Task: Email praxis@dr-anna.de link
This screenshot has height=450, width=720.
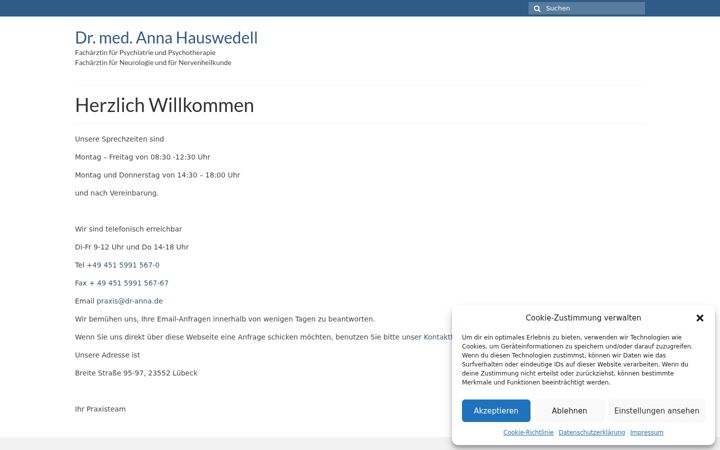Action: tap(129, 301)
